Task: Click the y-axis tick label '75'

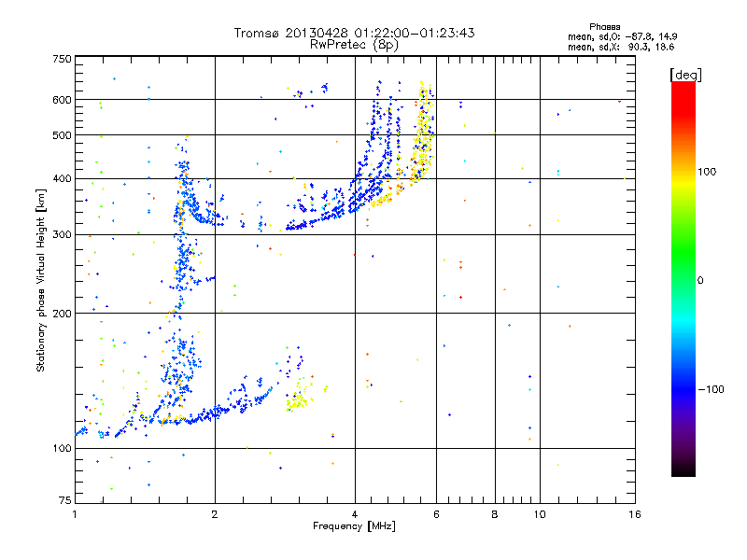Action: point(65,500)
